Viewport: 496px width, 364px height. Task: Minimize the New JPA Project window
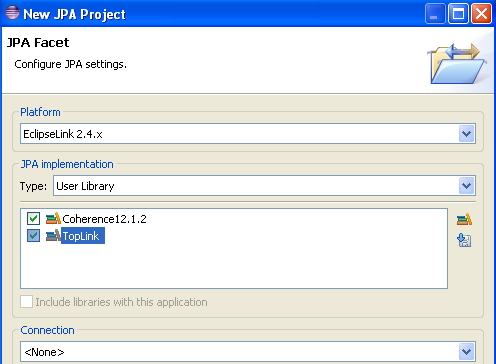point(435,14)
